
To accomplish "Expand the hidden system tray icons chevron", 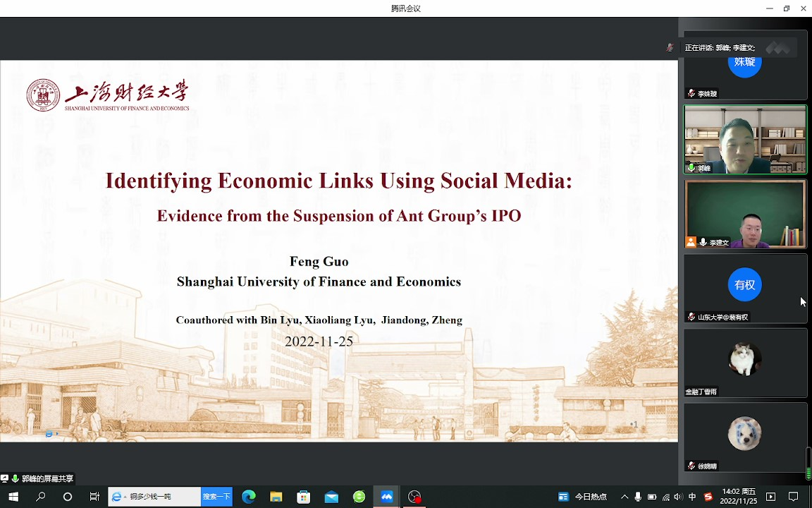I will (625, 497).
